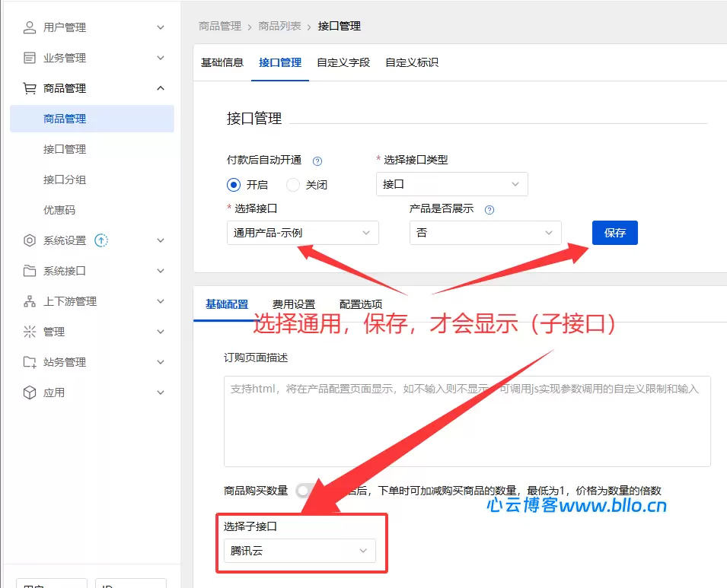Click the 系统接口 folder icon
The width and height of the screenshot is (727, 588).
[30, 271]
